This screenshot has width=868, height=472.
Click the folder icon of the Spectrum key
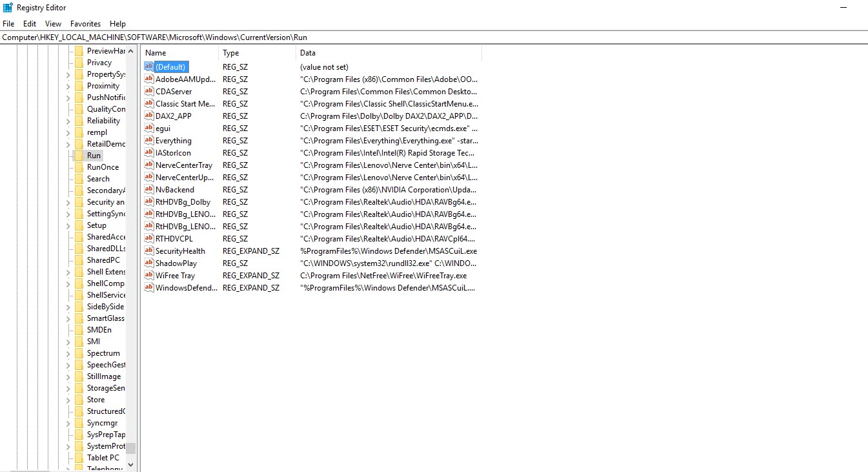[x=79, y=353]
